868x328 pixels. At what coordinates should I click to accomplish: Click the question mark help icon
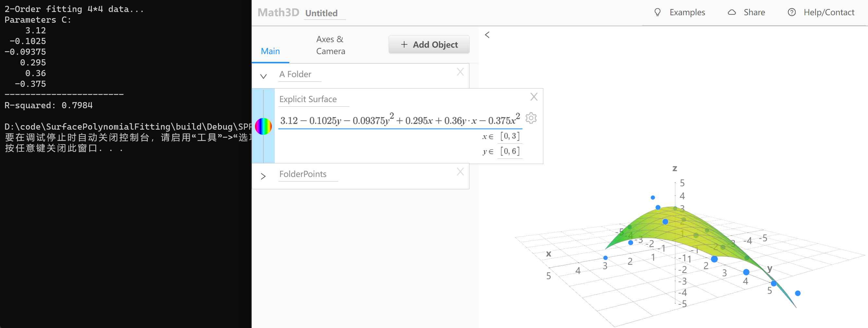coord(792,12)
